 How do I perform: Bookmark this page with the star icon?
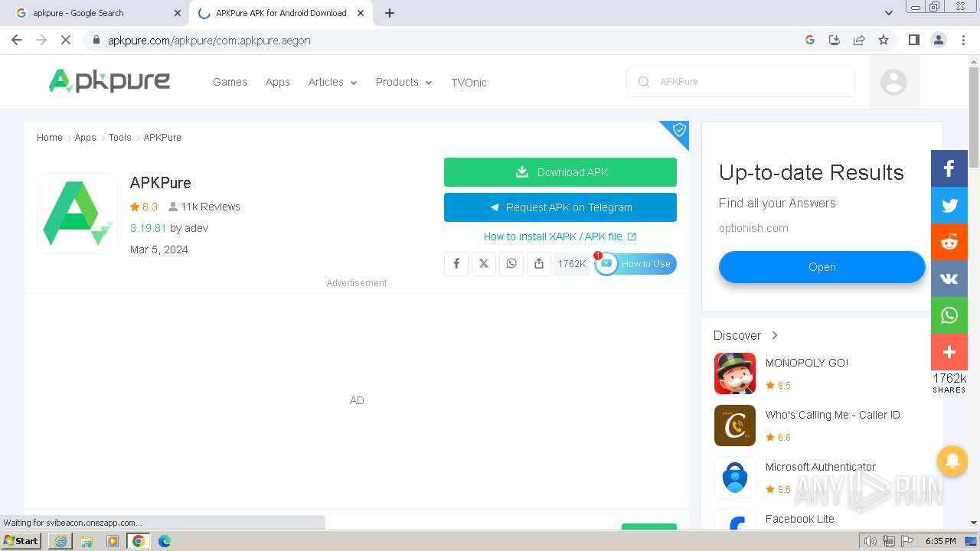point(884,40)
